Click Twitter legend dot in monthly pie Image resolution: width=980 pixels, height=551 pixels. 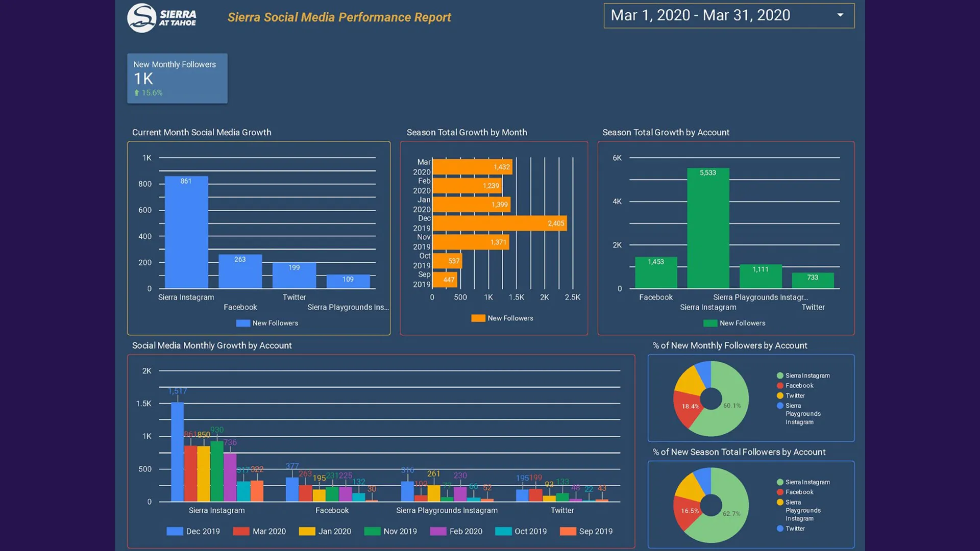[x=780, y=395]
